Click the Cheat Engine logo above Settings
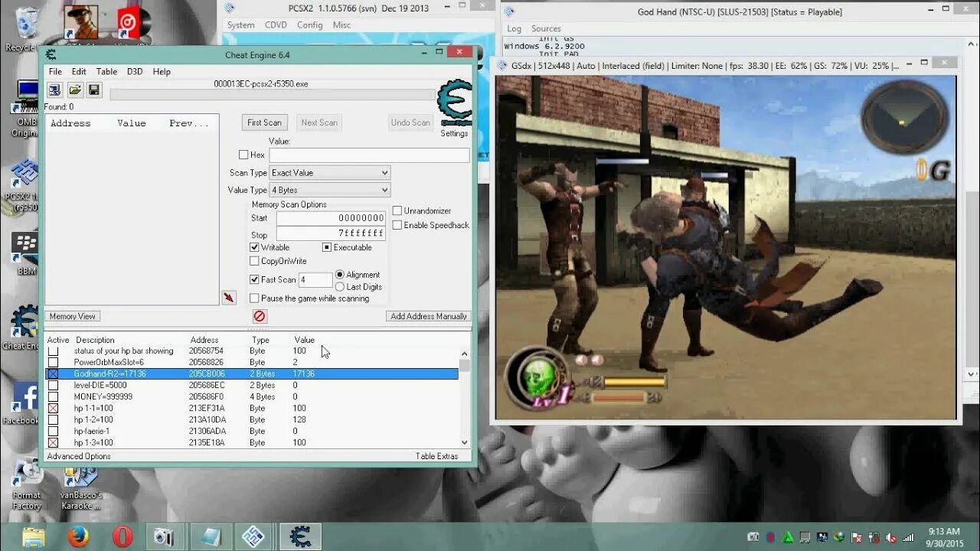Viewport: 980px width, 551px height. point(454,103)
